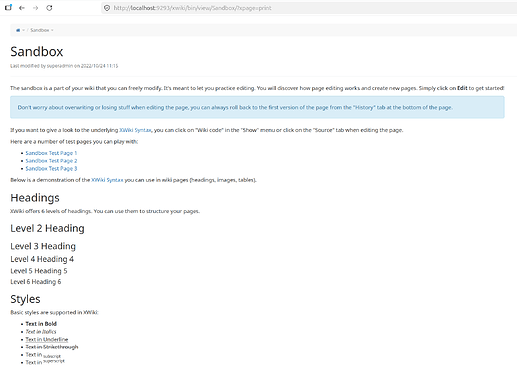Expand the home breadcrumb dropdown arrow
The image size is (517, 373).
click(x=23, y=30)
